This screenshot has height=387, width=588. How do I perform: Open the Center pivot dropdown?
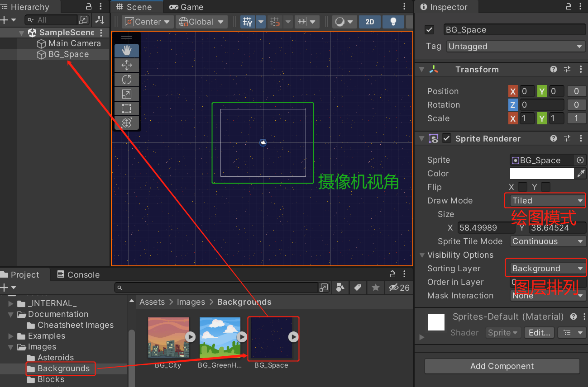tap(148, 22)
